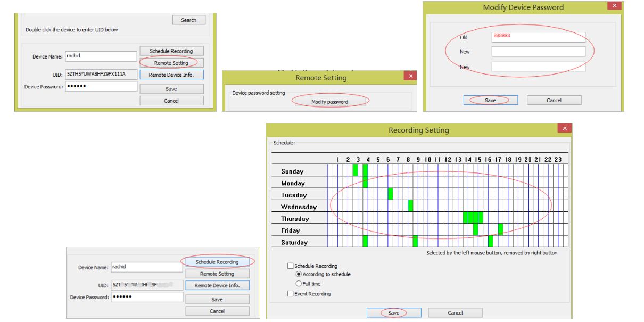This screenshot has height=322, width=644.
Task: Close the Modify Device Password window
Action: tap(614, 5)
